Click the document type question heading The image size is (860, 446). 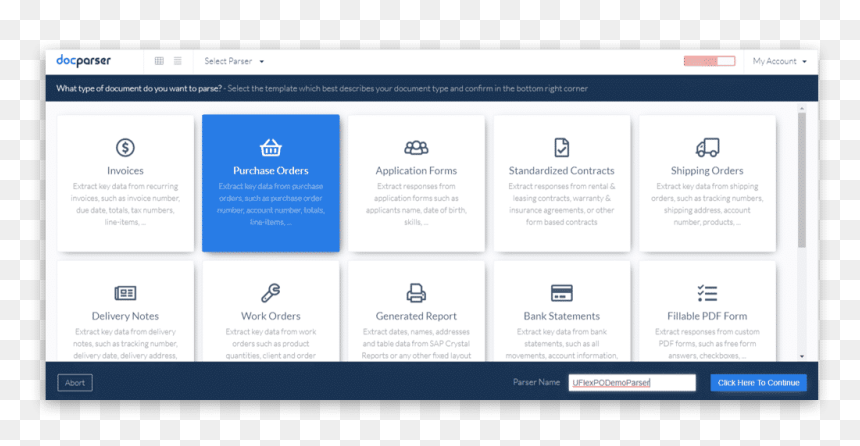tap(139, 88)
